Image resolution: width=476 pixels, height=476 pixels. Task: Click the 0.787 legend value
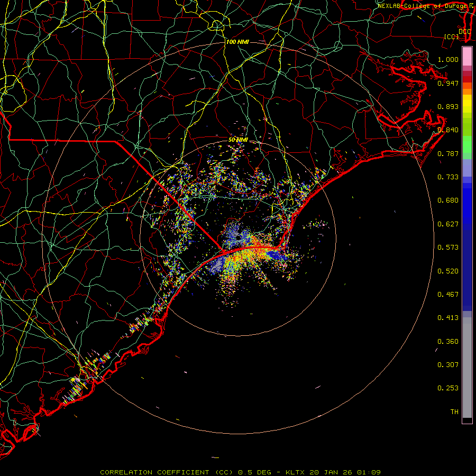448,153
